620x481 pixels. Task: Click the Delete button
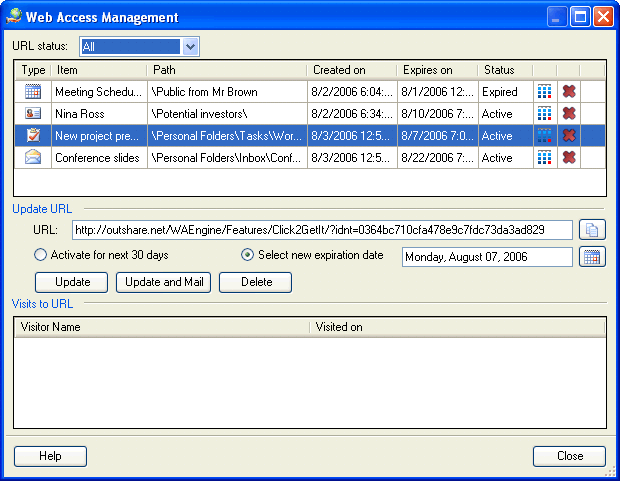click(x=256, y=282)
